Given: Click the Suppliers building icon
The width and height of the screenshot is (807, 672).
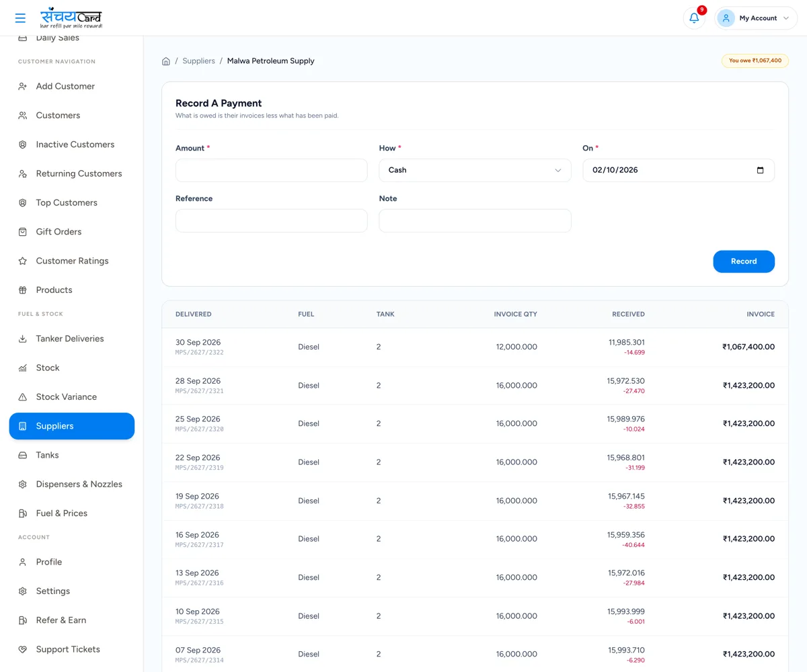Looking at the screenshot, I should tap(22, 426).
